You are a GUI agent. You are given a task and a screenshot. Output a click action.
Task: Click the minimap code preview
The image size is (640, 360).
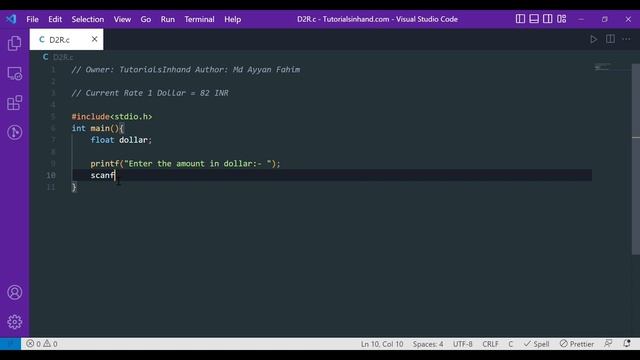602,67
